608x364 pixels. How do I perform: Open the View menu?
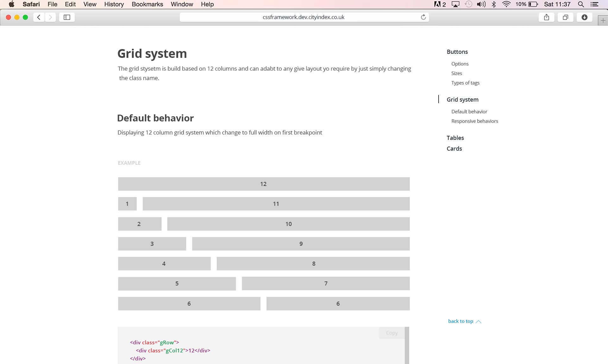coord(90,4)
